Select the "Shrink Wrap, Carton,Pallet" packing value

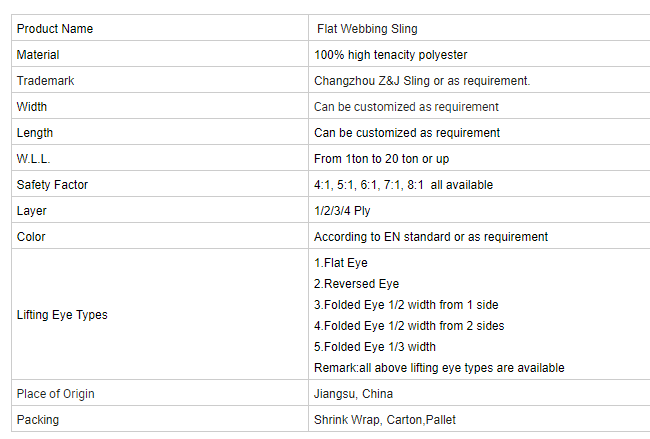385,420
